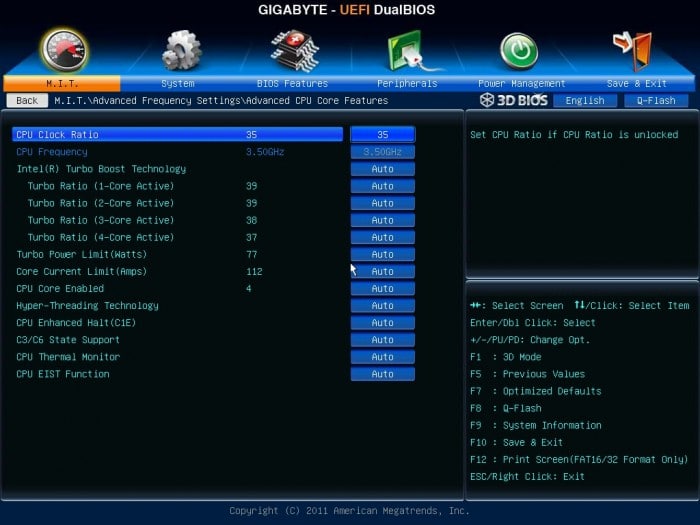This screenshot has width=700, height=525.
Task: Click the English language button
Action: (585, 100)
